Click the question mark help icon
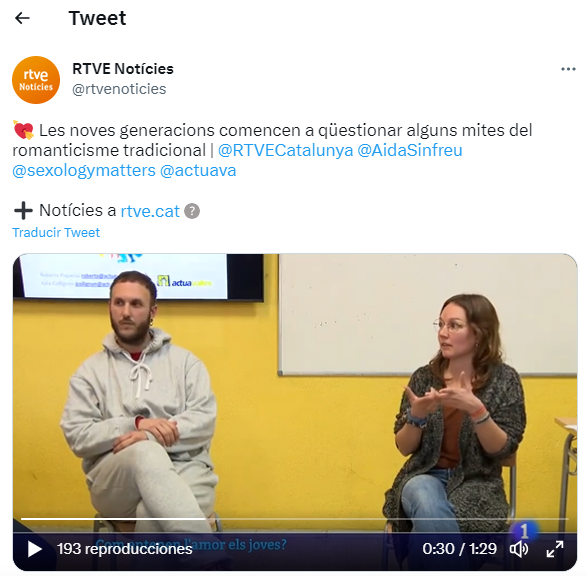This screenshot has width=586, height=576. coord(192,211)
